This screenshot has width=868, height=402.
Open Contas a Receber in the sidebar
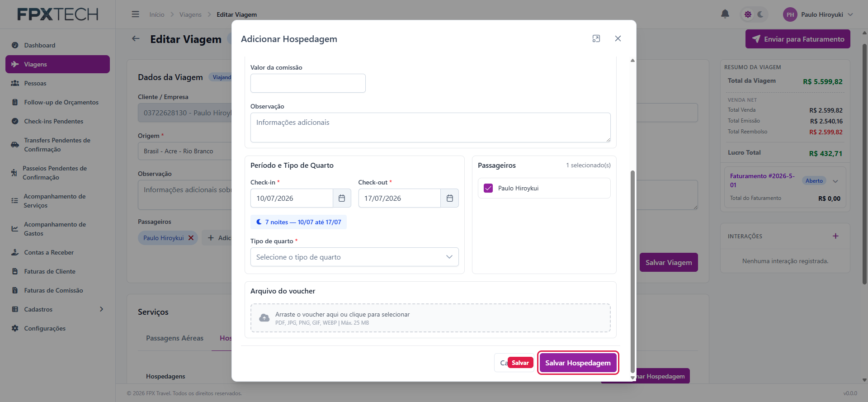[49, 252]
